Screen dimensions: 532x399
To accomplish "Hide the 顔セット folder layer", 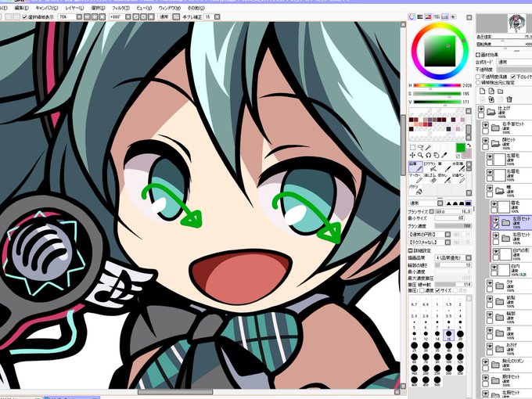I will point(486,140).
